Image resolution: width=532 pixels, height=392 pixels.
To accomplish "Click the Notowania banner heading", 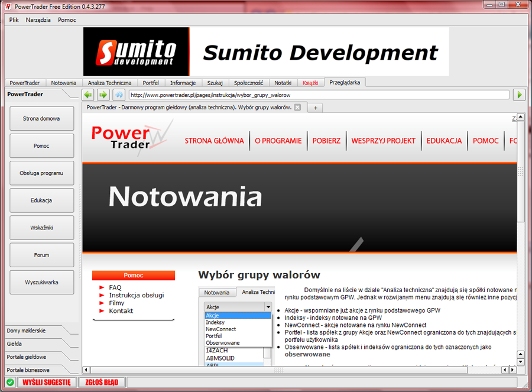I will pos(185,196).
